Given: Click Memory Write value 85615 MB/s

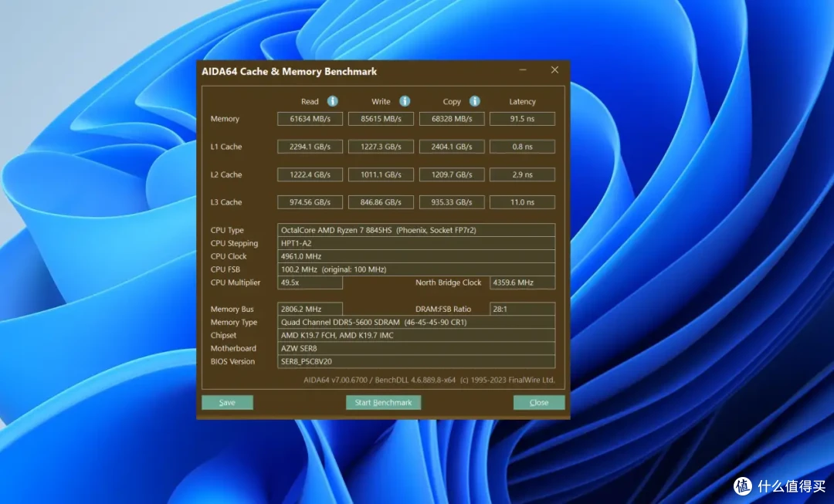Looking at the screenshot, I should pos(381,119).
